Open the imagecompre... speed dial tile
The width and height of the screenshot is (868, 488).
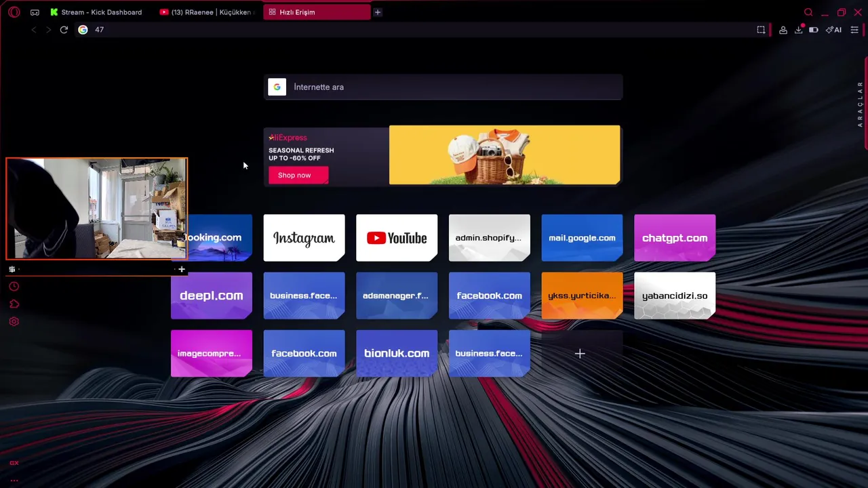coord(212,353)
